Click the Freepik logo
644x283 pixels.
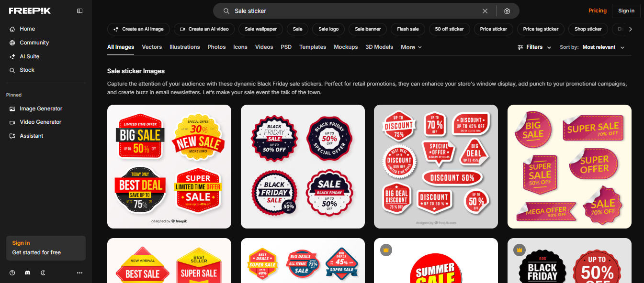pos(29,11)
